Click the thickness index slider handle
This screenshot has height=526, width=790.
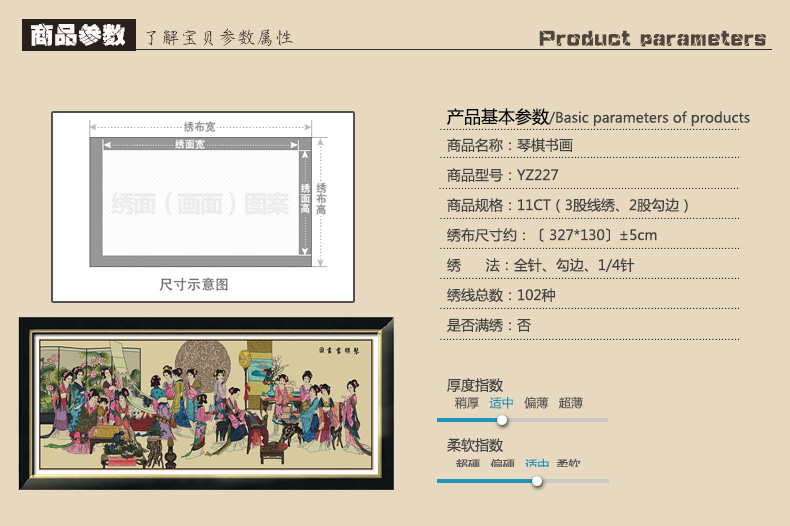tap(502, 420)
